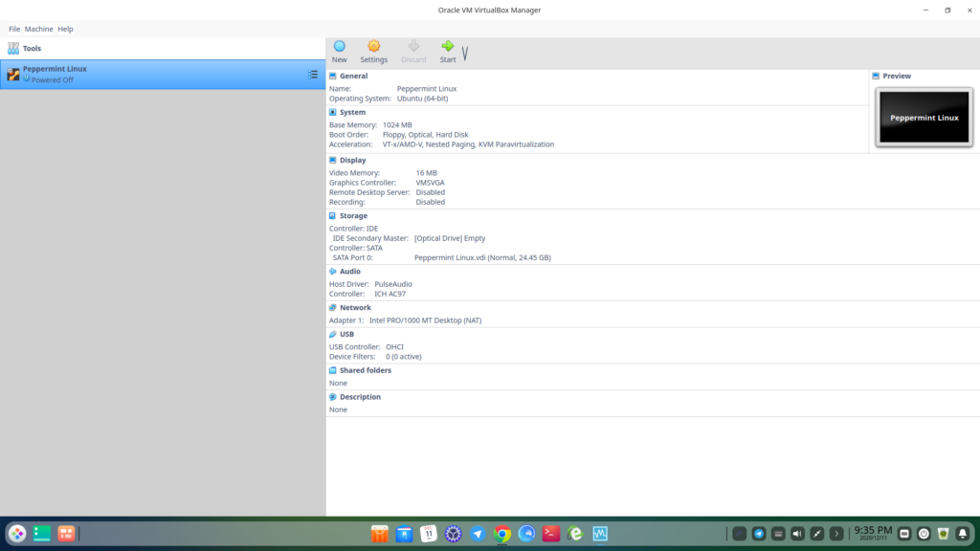
Task: Launch Google Chrome from the taskbar
Action: [x=501, y=536]
